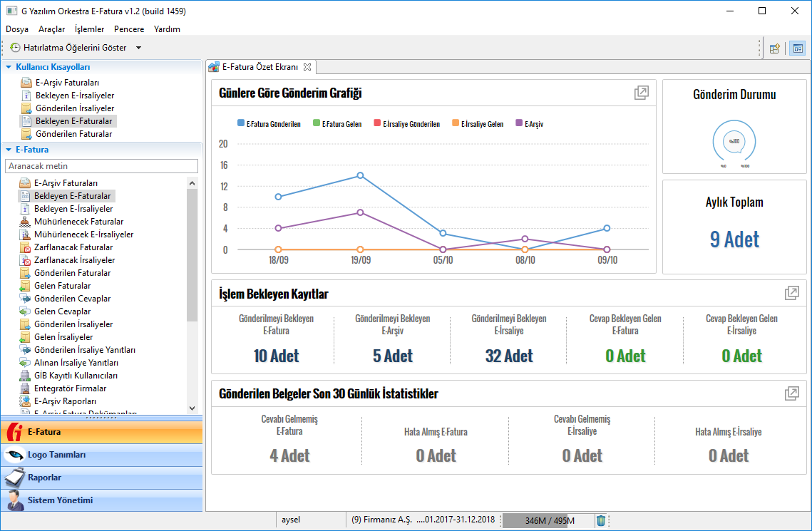Open the Sistem Yönetimi section
The height and width of the screenshot is (531, 812).
(x=60, y=500)
